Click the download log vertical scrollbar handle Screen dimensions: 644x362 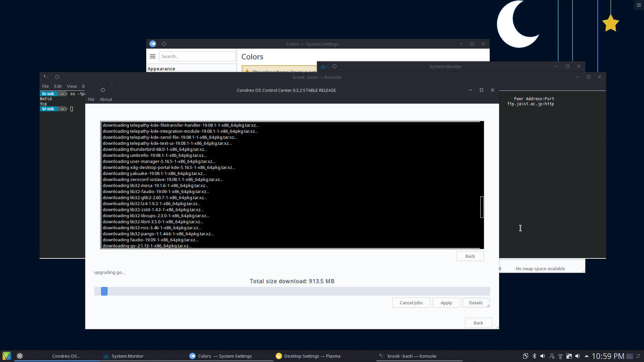coord(482,207)
